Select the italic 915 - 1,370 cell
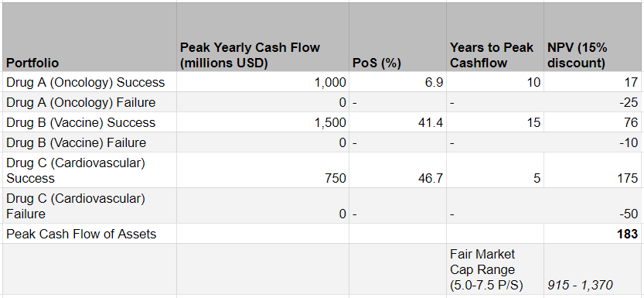 [594, 269]
